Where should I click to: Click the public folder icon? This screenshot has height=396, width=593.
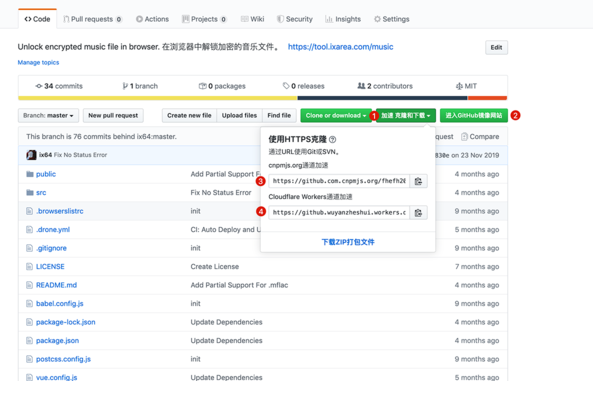[30, 174]
